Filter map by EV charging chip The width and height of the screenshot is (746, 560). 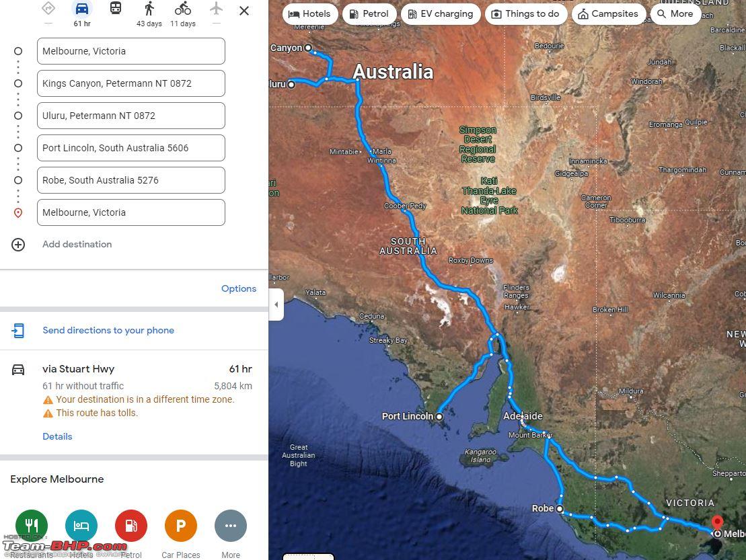[441, 14]
